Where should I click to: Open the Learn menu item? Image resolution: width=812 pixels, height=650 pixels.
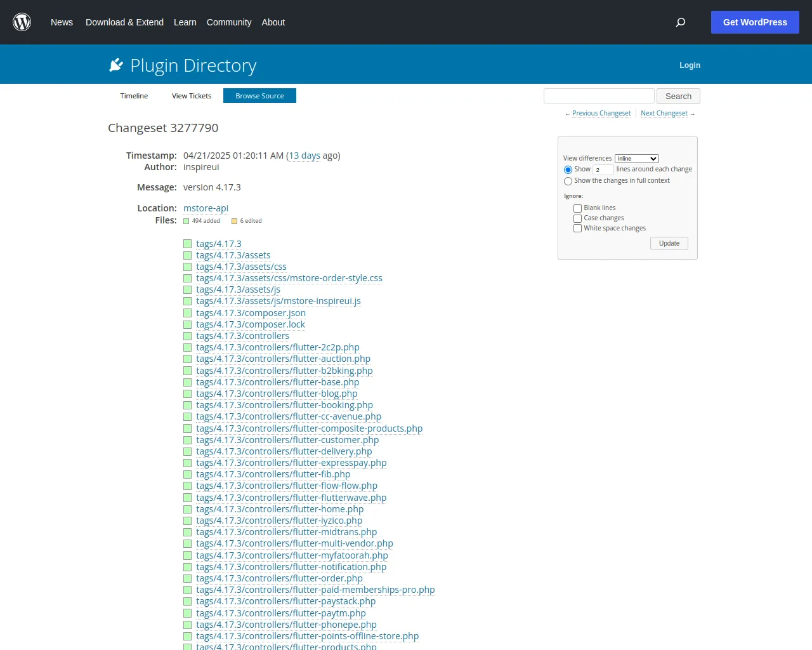(x=185, y=22)
